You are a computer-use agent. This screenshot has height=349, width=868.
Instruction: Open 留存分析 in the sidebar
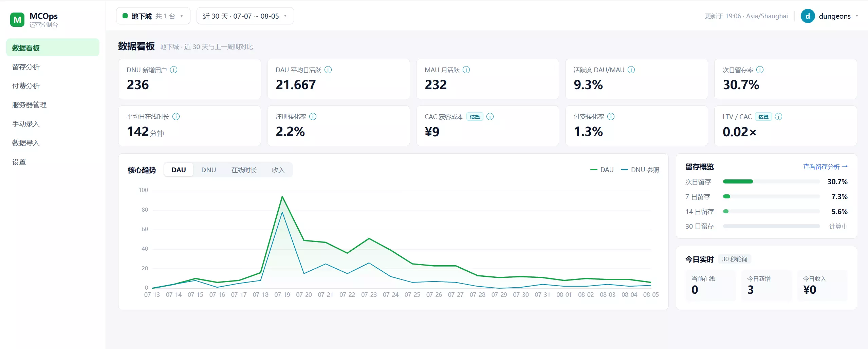click(53, 66)
